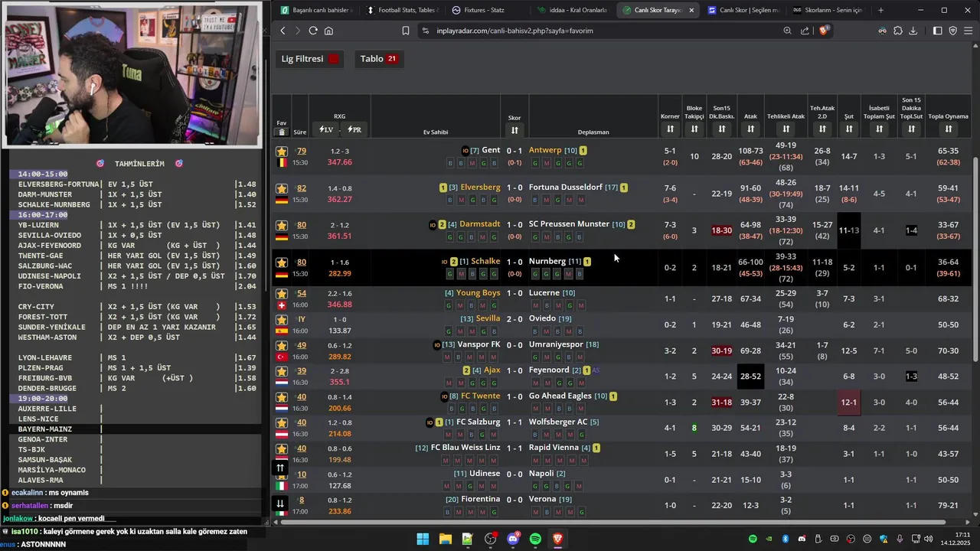The width and height of the screenshot is (980, 551).
Task: Click the move-to-top arrows button
Action: click(x=280, y=468)
